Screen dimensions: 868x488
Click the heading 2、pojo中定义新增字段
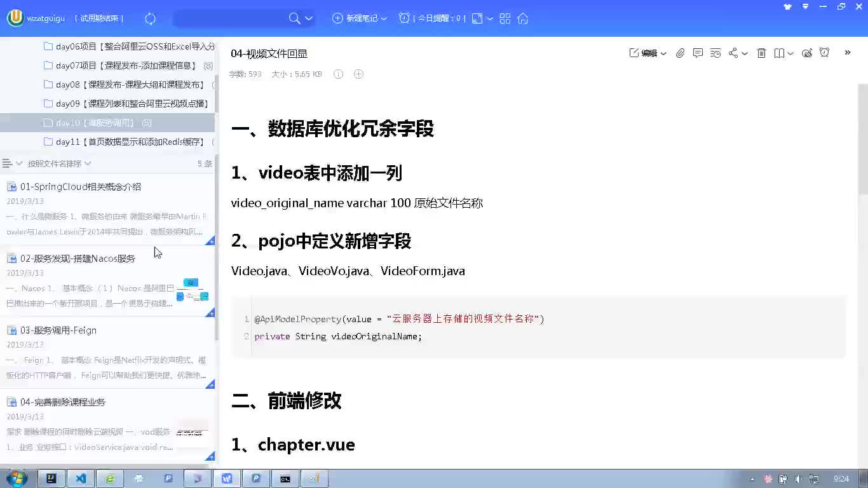click(321, 241)
